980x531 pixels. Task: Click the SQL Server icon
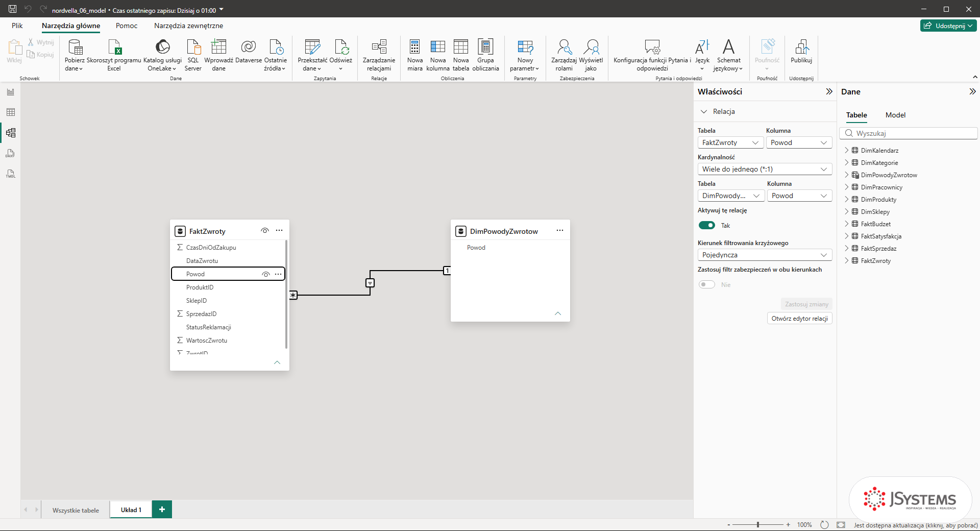[193, 47]
